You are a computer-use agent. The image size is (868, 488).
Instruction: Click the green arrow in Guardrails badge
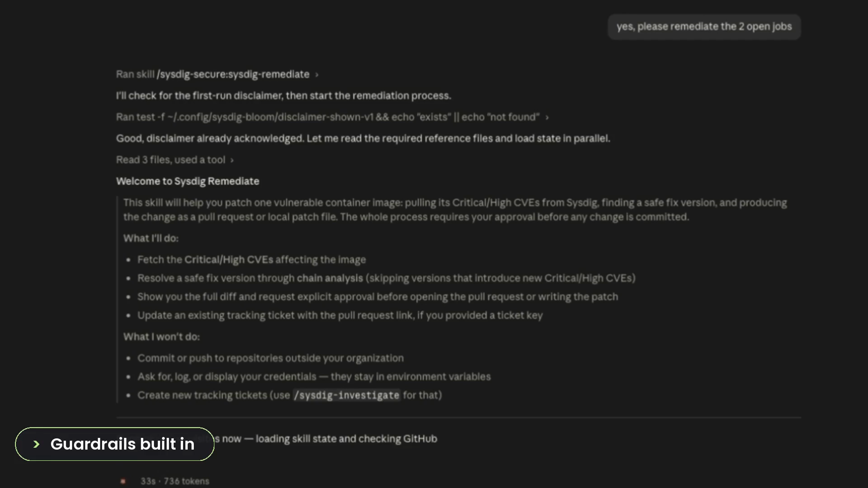37,444
